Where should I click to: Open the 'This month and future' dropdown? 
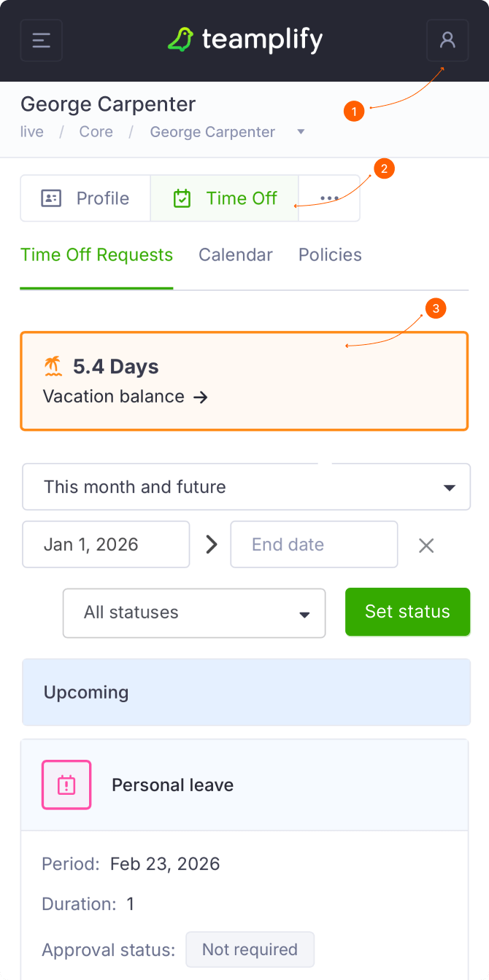click(246, 487)
